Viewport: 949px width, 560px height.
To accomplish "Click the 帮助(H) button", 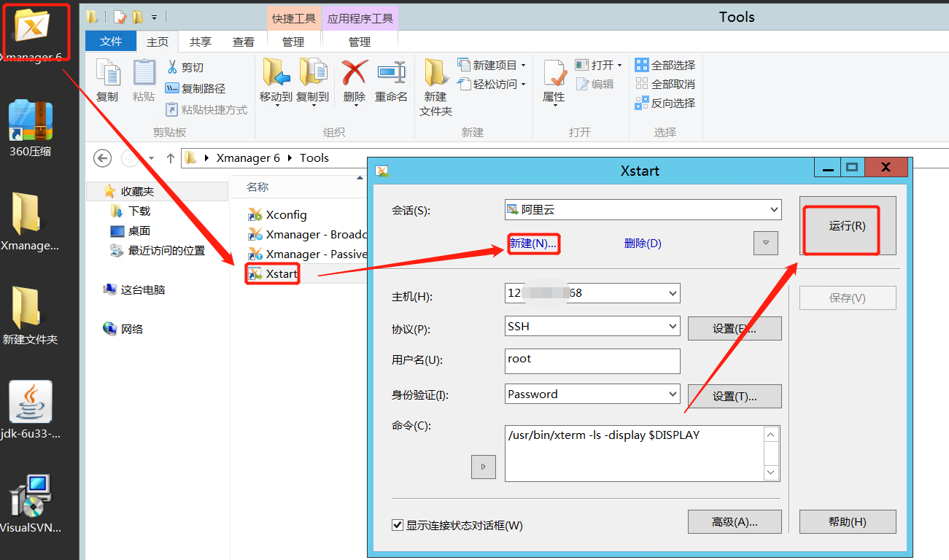I will pos(848,522).
